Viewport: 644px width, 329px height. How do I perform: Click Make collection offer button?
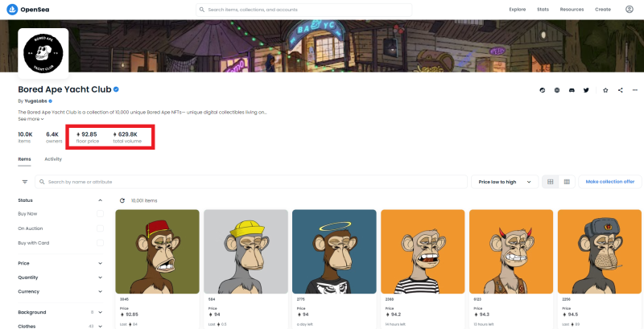point(610,182)
